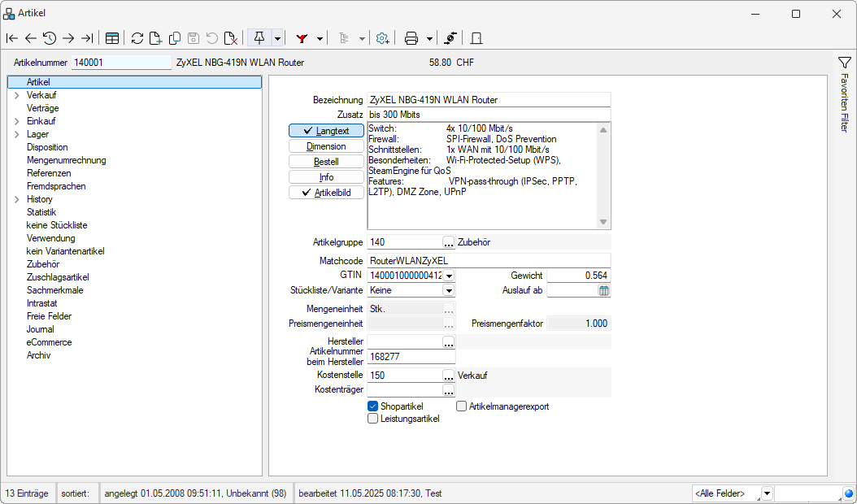Delete the current article record

coord(231,38)
